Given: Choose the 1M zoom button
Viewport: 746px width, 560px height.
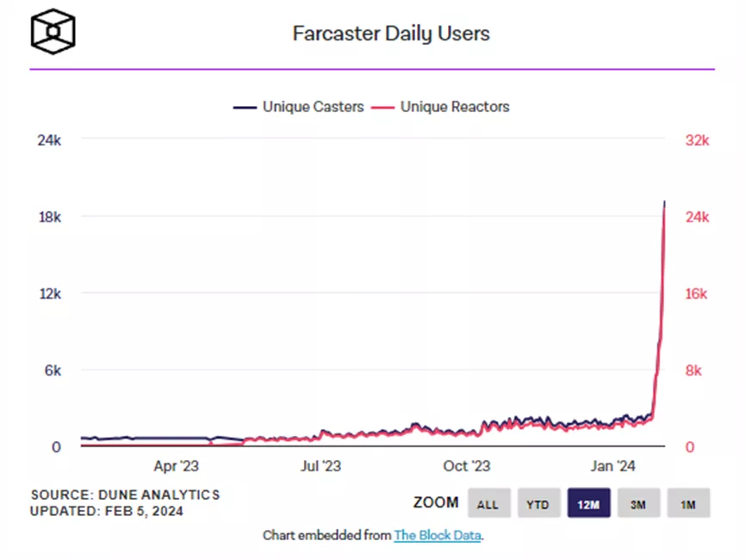Looking at the screenshot, I should [687, 504].
